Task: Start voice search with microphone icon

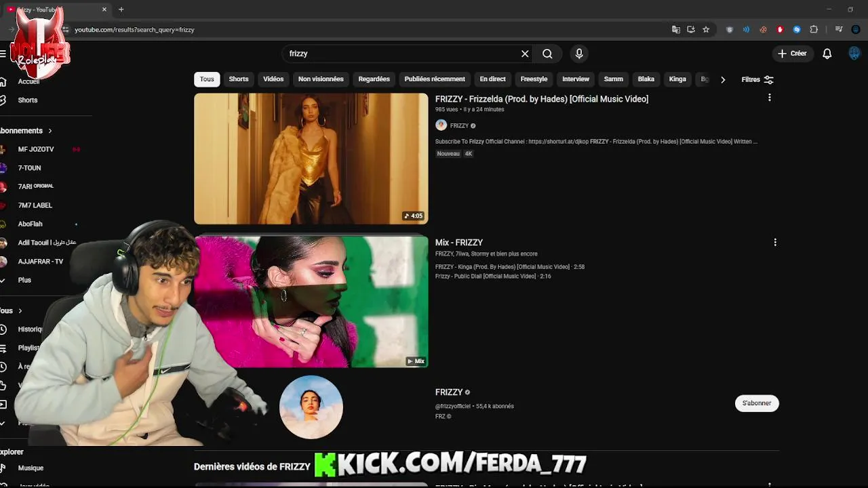Action: point(578,54)
